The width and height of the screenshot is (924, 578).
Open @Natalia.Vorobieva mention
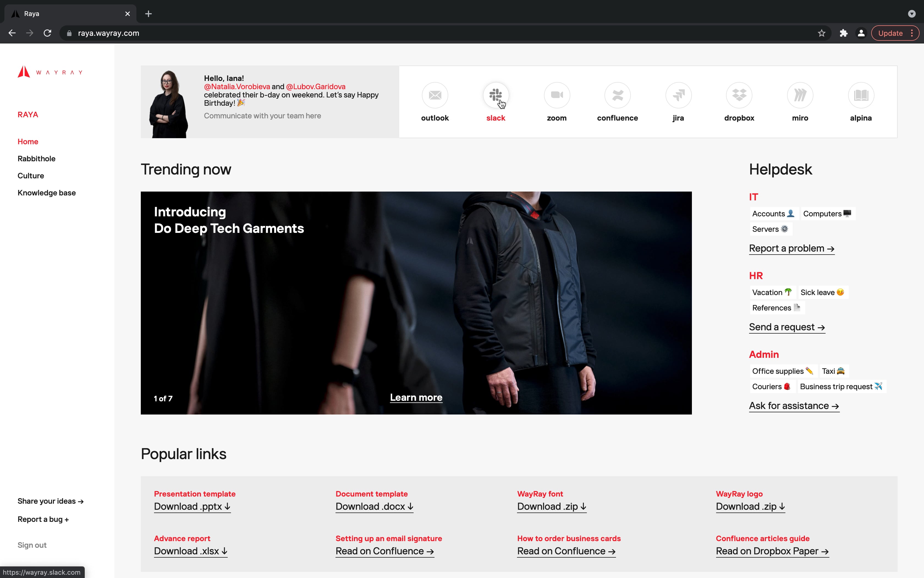pyautogui.click(x=237, y=87)
